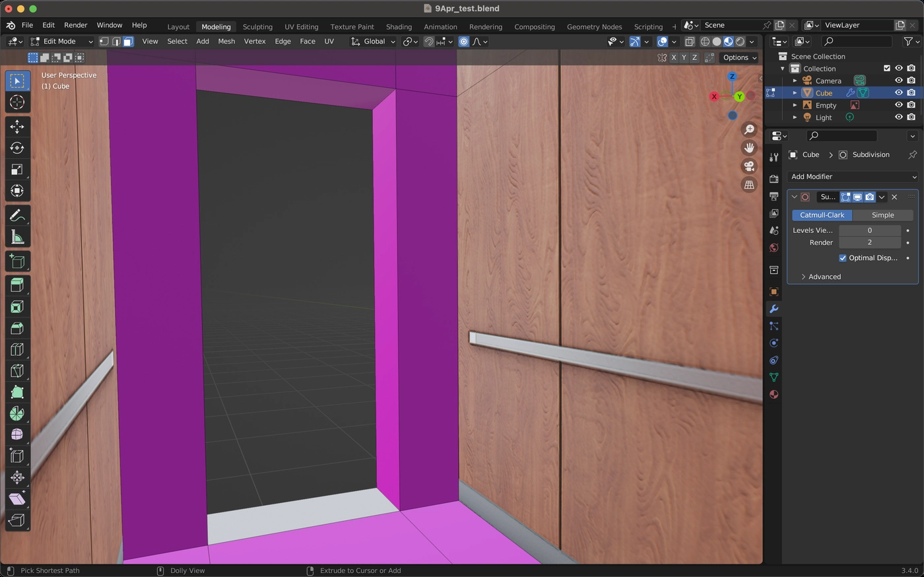Select the Move tool
924x577 pixels.
click(x=17, y=126)
